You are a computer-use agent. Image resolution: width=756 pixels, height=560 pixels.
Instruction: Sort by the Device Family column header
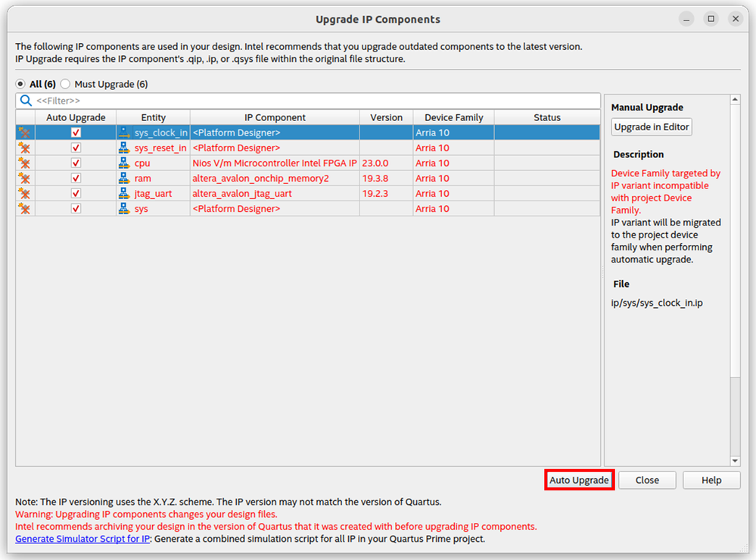point(454,117)
